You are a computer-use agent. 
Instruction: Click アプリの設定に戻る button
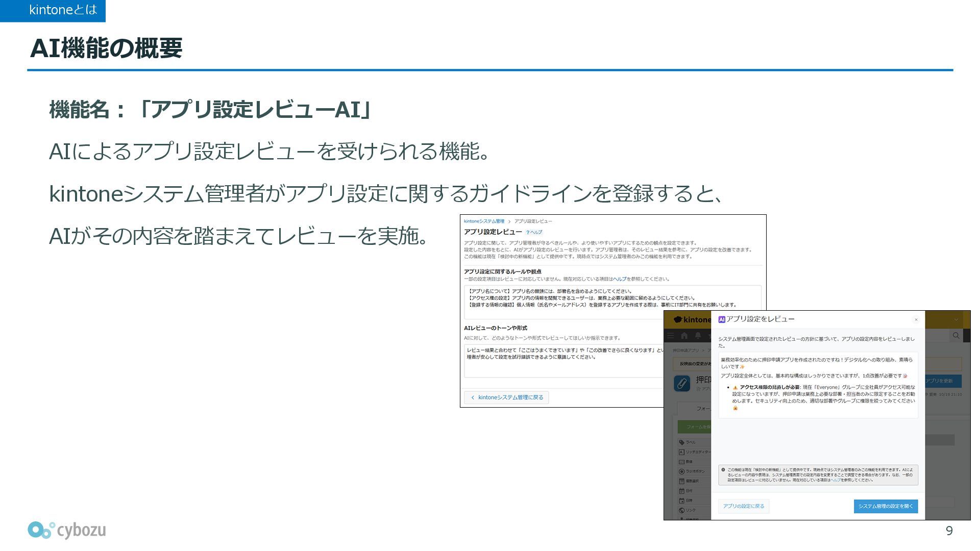pyautogui.click(x=743, y=506)
